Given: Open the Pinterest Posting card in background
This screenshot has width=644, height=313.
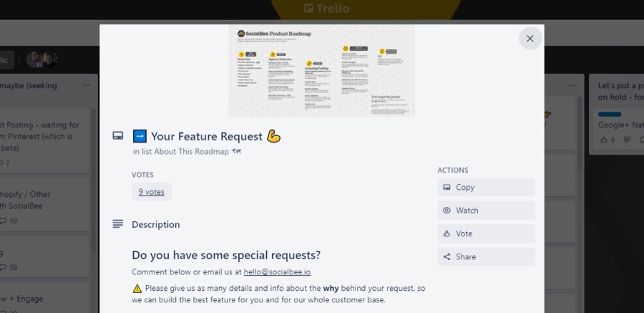Looking at the screenshot, I should click(x=44, y=141).
